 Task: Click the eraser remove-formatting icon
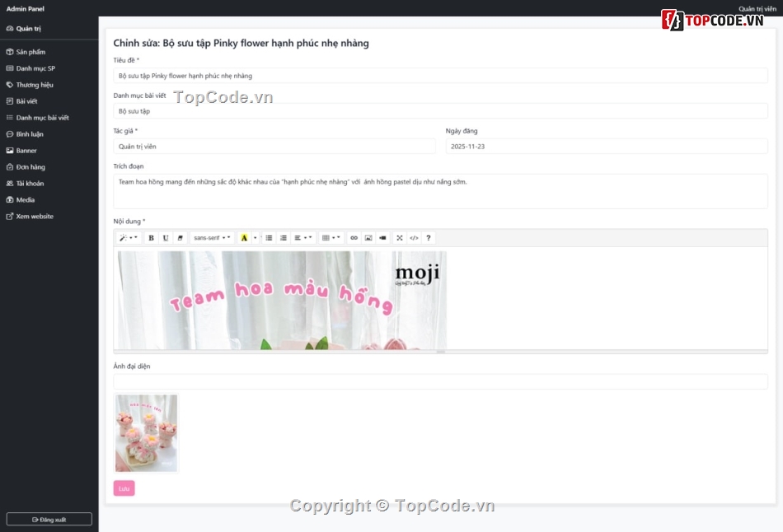(181, 238)
